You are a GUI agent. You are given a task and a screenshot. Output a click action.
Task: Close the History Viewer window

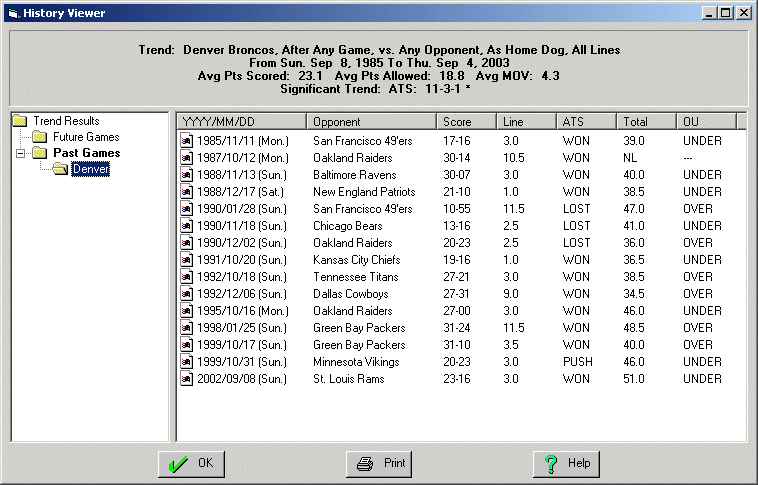[x=743, y=13]
